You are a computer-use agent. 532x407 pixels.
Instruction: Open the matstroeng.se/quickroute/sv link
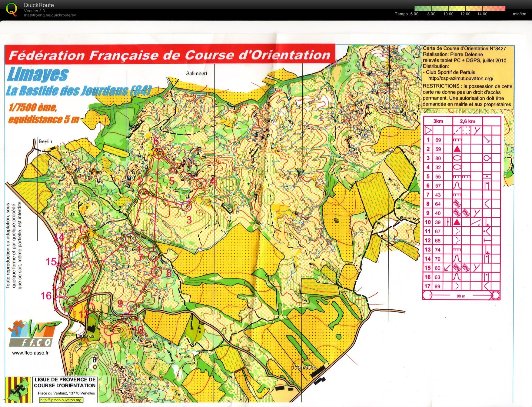[x=50, y=15]
